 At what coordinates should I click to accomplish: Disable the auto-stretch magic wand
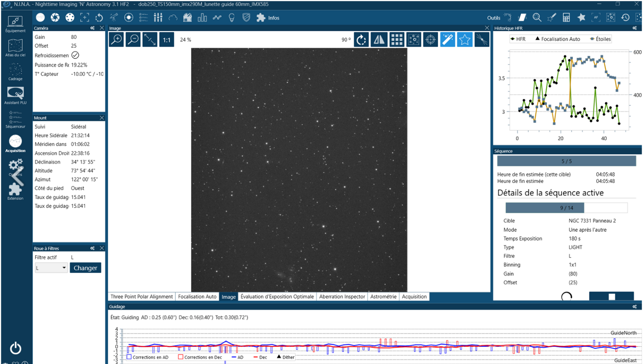coord(447,40)
